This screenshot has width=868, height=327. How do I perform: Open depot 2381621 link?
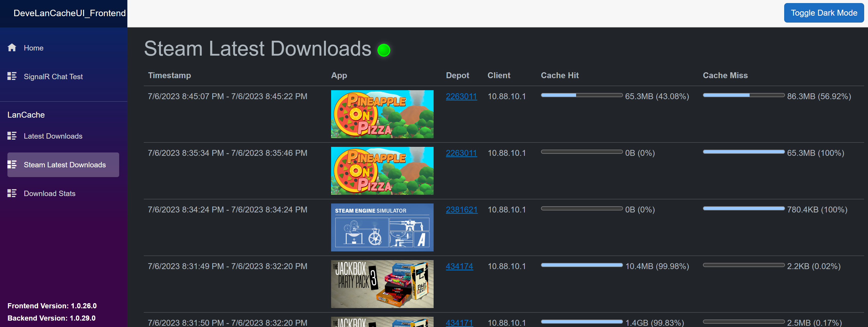(x=461, y=210)
